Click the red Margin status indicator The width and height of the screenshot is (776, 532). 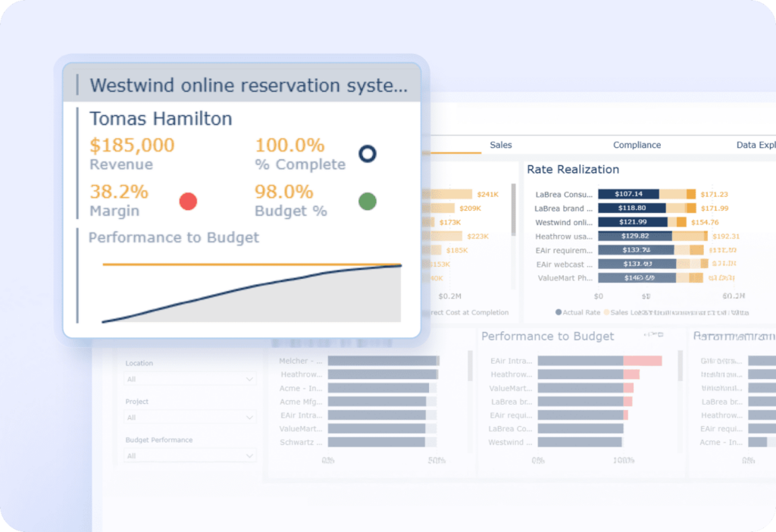[x=188, y=202]
